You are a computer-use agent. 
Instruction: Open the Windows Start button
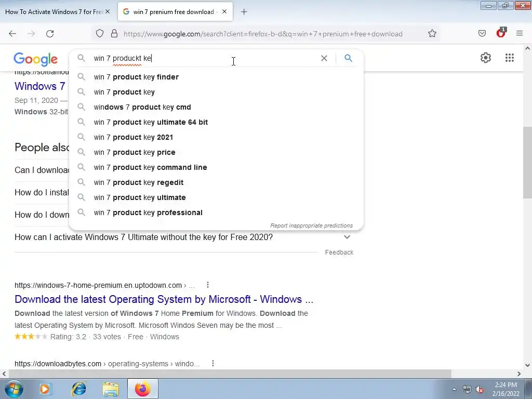click(x=14, y=389)
